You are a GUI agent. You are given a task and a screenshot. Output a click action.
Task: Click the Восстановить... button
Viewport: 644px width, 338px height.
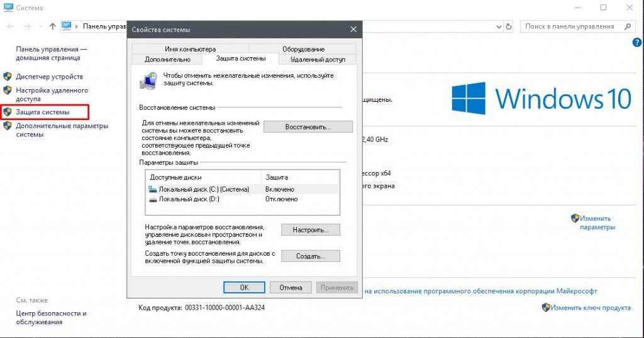click(308, 127)
